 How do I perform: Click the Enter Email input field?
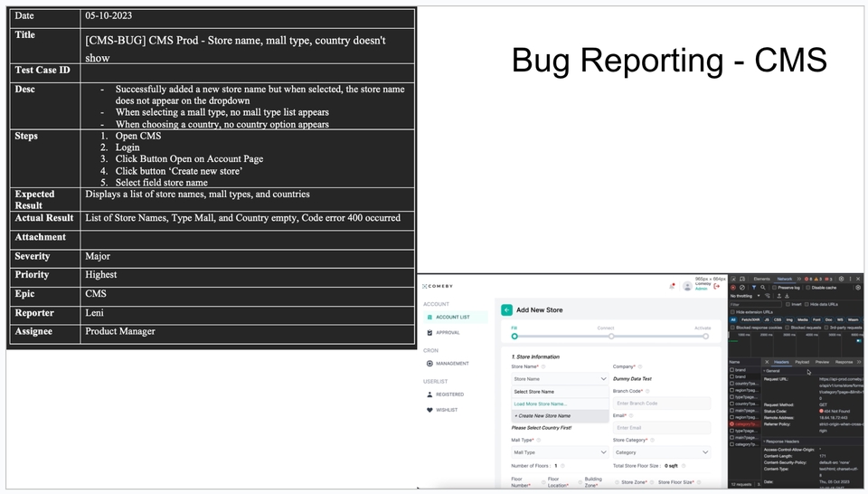tap(662, 428)
